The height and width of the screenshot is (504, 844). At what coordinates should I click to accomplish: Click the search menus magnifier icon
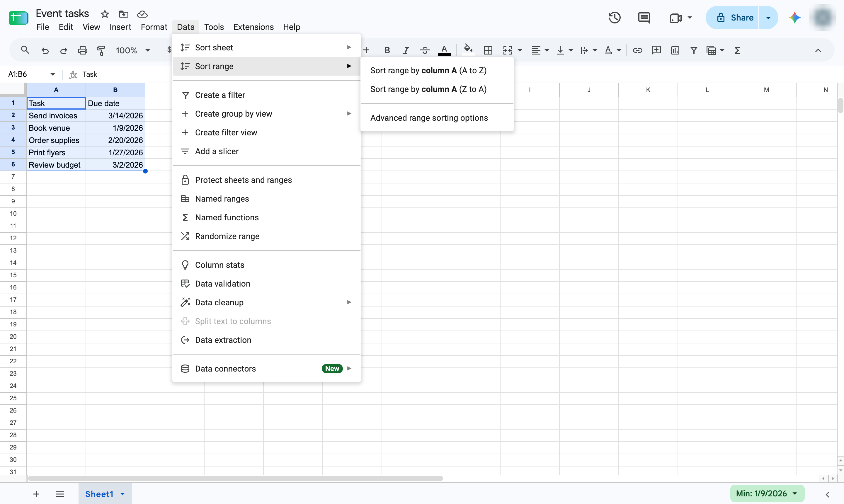25,50
